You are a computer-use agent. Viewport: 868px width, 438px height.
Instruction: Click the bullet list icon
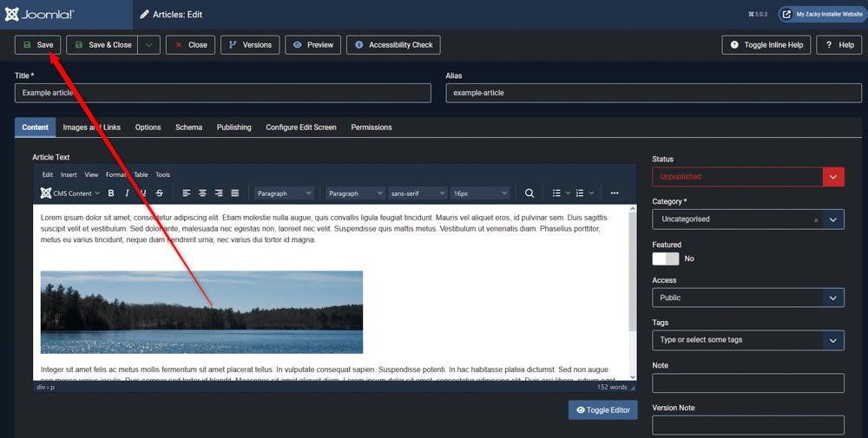556,193
